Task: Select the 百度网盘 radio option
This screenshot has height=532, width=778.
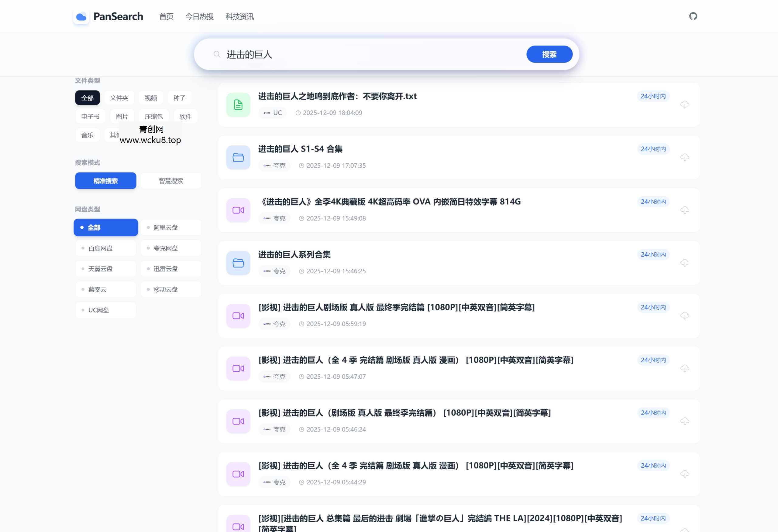Action: tap(106, 248)
